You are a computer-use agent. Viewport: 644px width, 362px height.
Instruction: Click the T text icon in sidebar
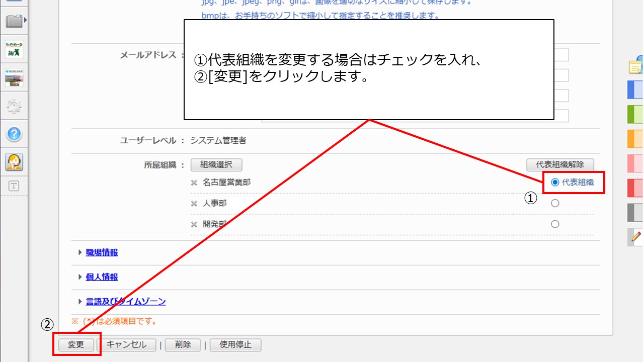pyautogui.click(x=14, y=186)
